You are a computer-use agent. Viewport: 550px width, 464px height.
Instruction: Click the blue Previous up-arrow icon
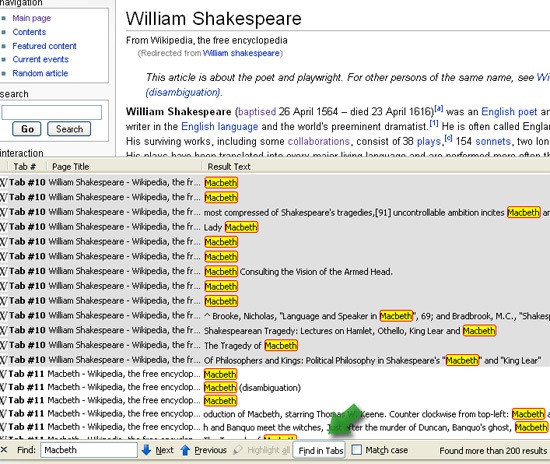point(185,450)
